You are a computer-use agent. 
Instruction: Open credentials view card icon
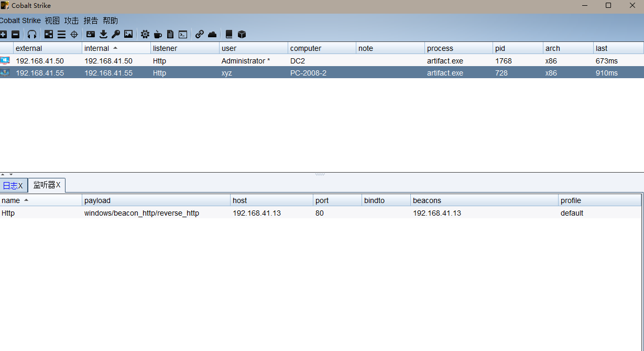91,34
